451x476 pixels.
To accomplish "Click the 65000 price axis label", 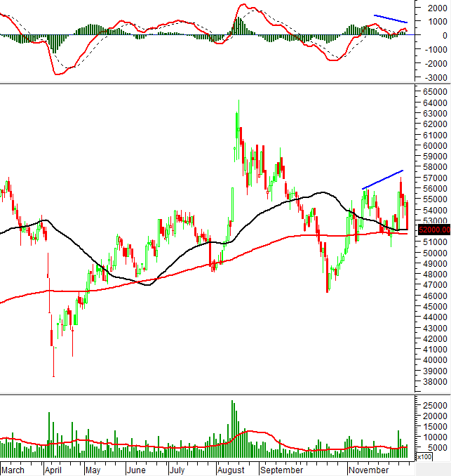I will coord(435,92).
